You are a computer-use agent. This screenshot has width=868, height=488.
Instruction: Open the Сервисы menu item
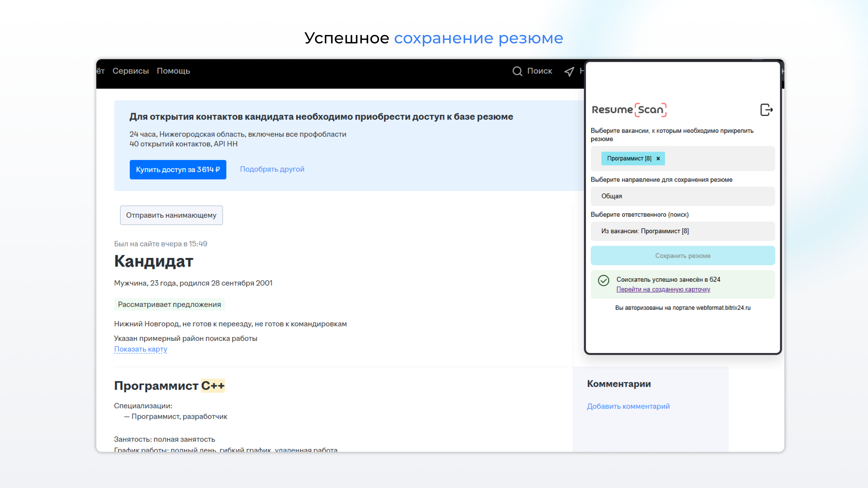(x=130, y=71)
